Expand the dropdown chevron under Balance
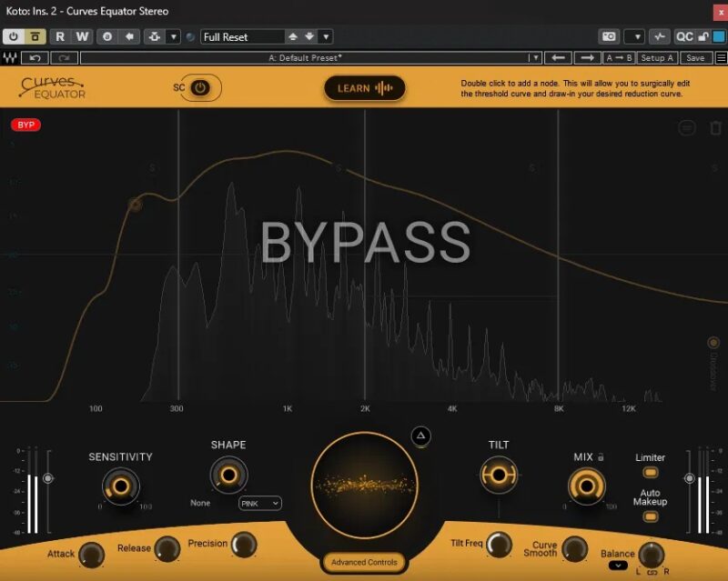The height and width of the screenshot is (581, 728). [618, 566]
